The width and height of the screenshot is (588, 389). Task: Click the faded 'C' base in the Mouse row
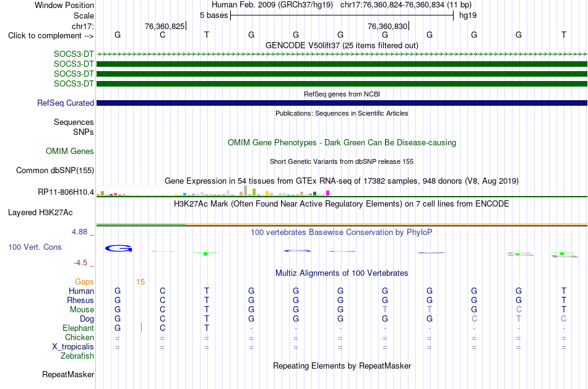pos(519,310)
